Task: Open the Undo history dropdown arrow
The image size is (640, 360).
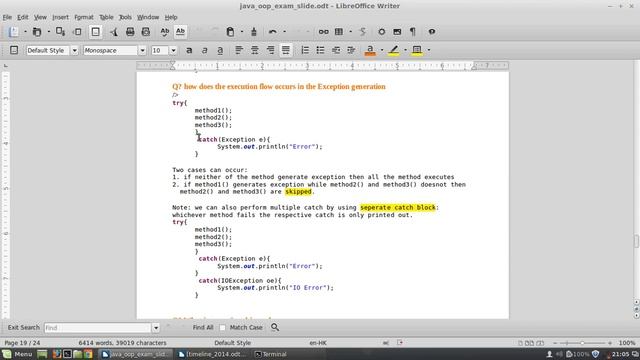Action: click(284, 32)
